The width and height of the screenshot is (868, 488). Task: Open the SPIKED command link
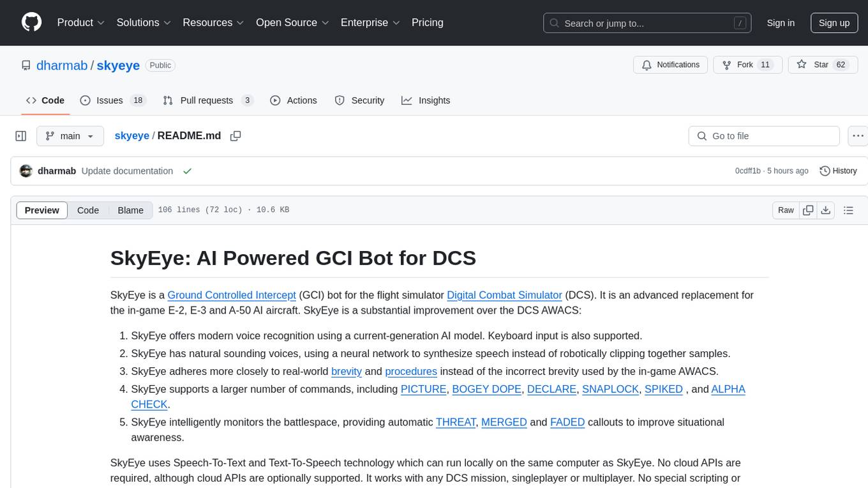[x=664, y=389]
